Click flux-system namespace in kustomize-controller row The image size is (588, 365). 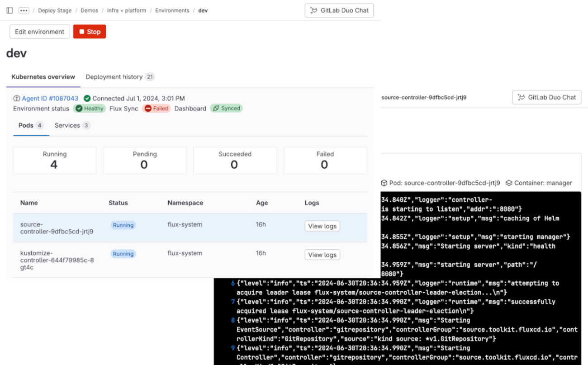pyautogui.click(x=185, y=253)
